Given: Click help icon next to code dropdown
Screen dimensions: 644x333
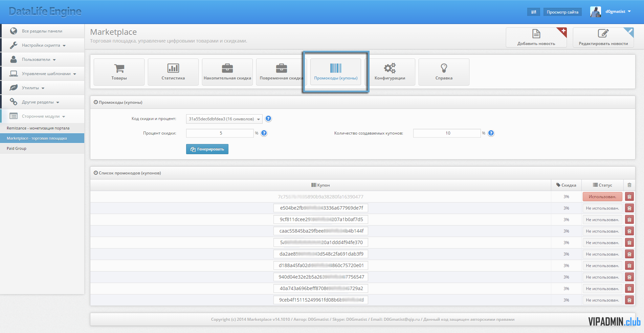Looking at the screenshot, I should (268, 119).
